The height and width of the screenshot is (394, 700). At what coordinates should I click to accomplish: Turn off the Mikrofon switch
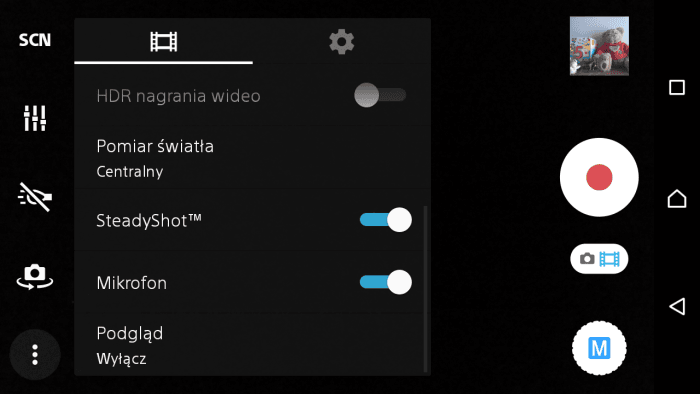[x=386, y=282]
